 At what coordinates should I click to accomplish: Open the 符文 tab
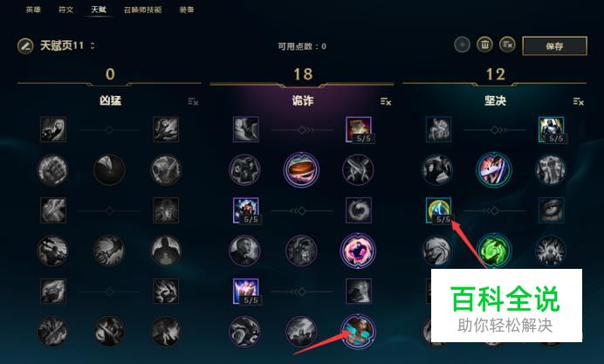(65, 10)
